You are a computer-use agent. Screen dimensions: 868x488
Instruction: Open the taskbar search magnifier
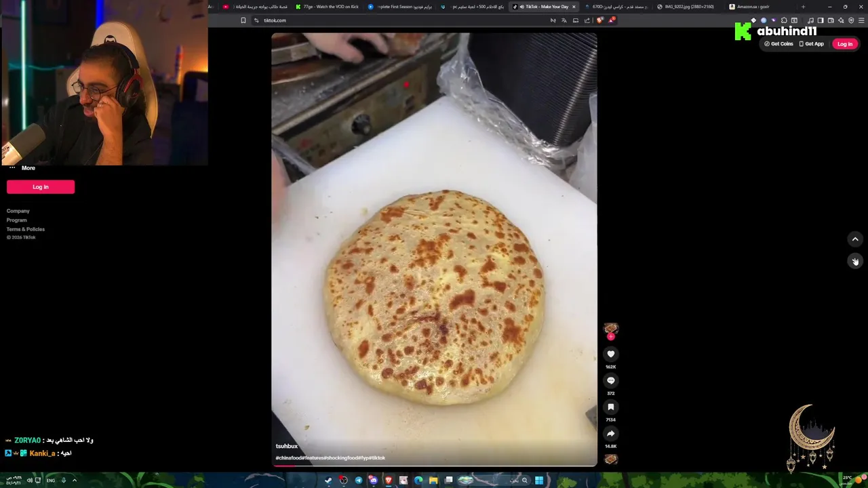524,481
